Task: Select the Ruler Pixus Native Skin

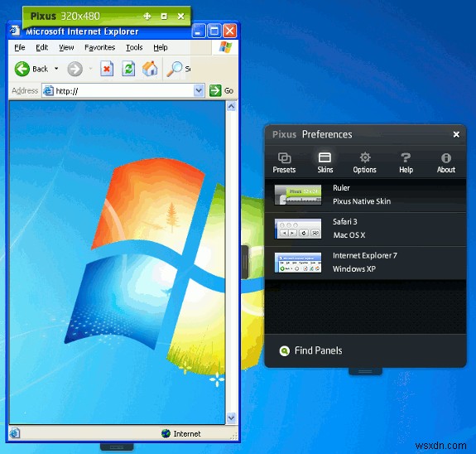Action: click(365, 195)
